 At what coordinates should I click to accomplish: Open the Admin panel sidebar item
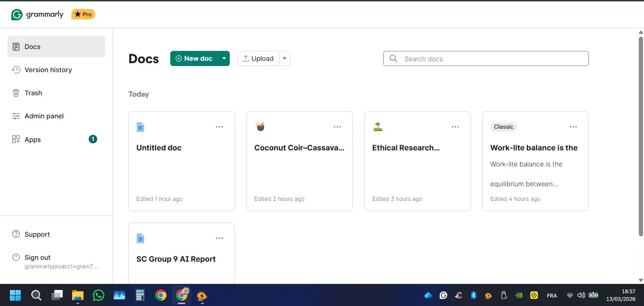[x=56, y=116]
